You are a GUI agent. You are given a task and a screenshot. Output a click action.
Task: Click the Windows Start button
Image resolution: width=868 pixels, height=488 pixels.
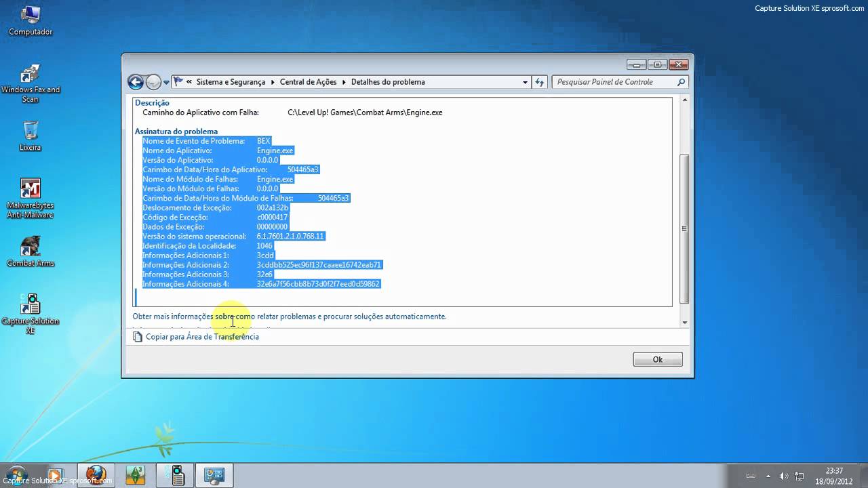coord(17,474)
